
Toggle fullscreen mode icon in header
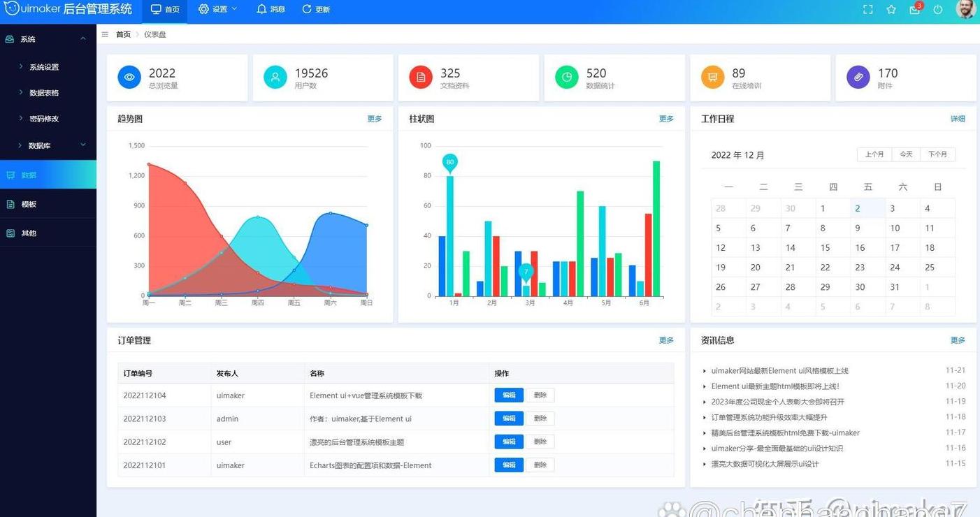pos(867,9)
